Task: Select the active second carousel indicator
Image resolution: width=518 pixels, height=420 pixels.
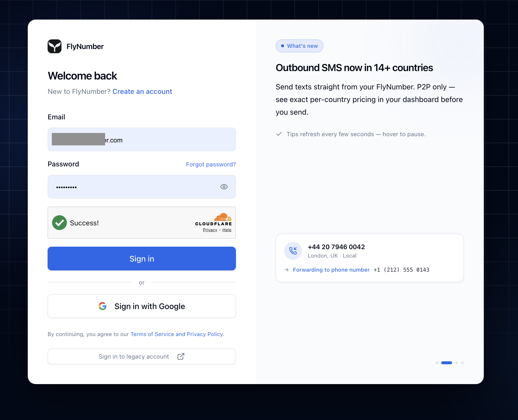Action: click(447, 363)
